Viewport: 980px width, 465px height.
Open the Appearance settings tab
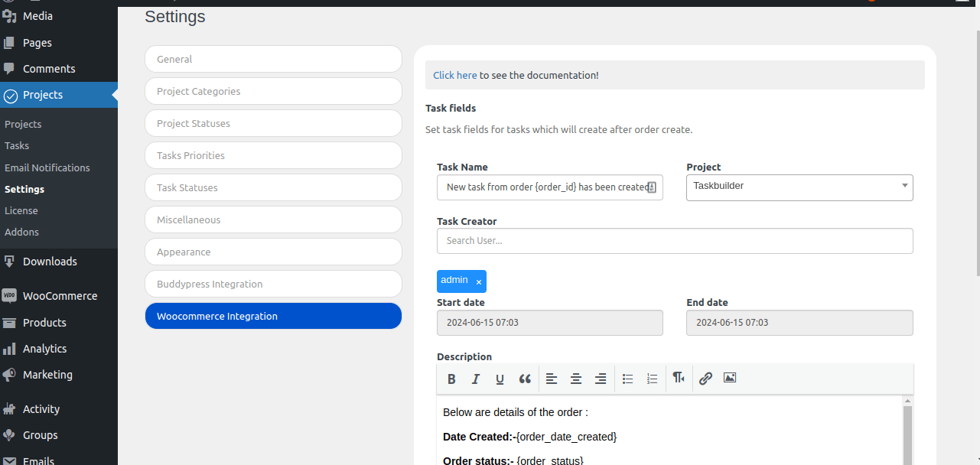(x=273, y=252)
